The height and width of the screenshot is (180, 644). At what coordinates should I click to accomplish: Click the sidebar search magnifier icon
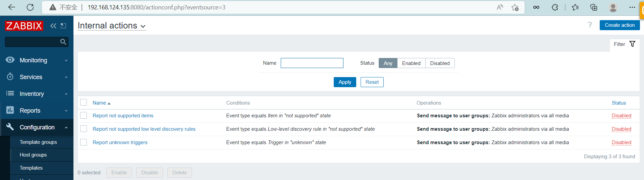pos(63,42)
